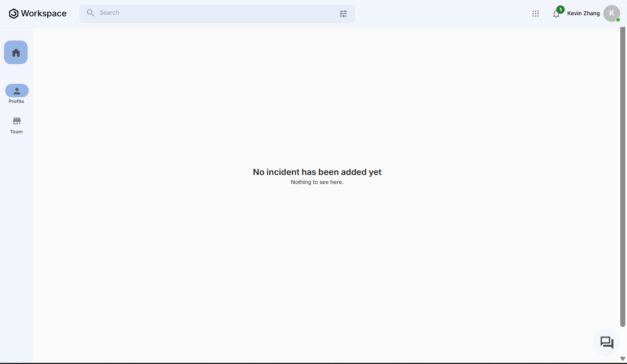Click the Kevin Zhang username

pos(583,14)
